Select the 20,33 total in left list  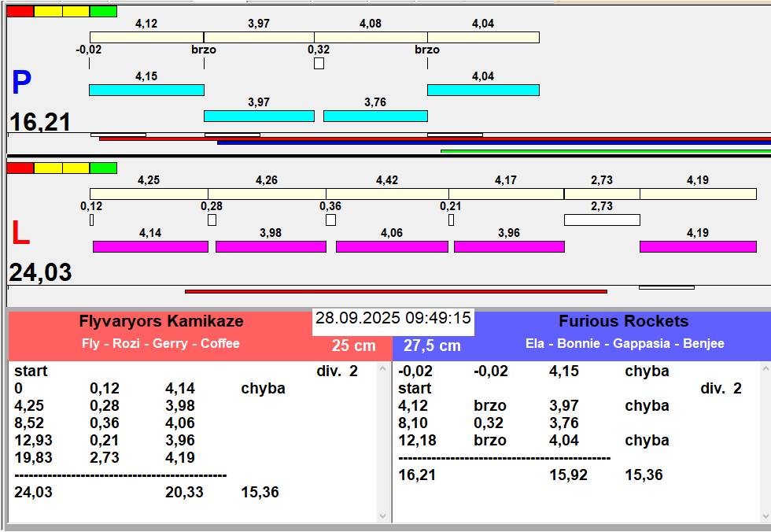(x=184, y=492)
